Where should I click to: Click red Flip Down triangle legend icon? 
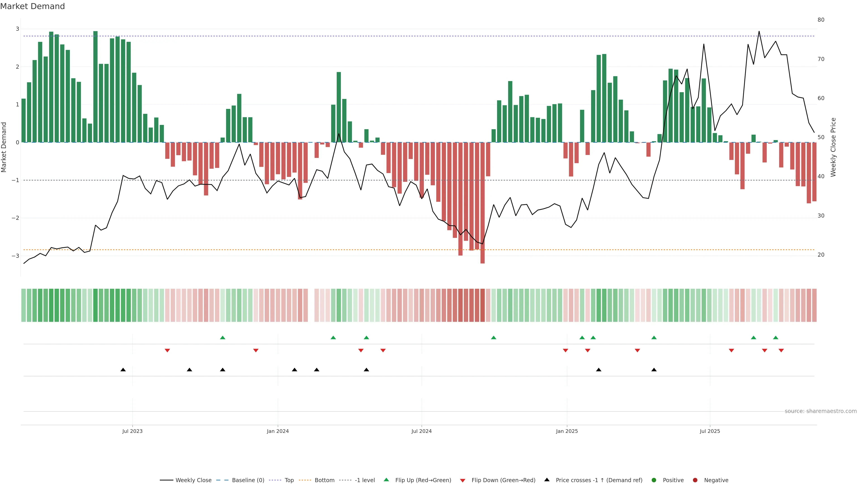(x=463, y=481)
